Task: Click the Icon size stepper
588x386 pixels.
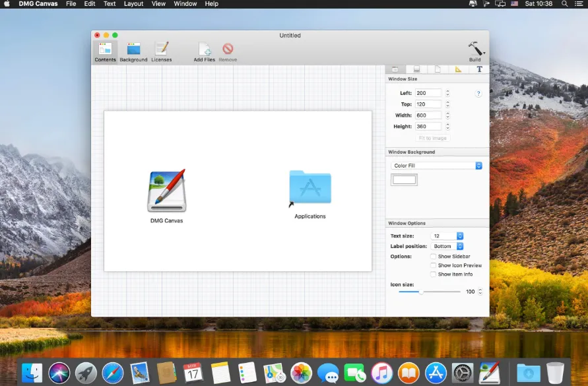Action: coord(480,292)
